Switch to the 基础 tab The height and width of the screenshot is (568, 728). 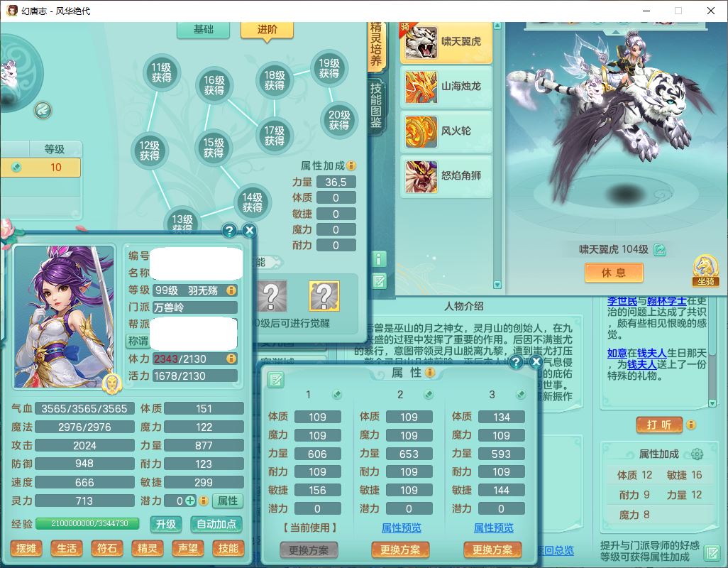click(x=204, y=29)
